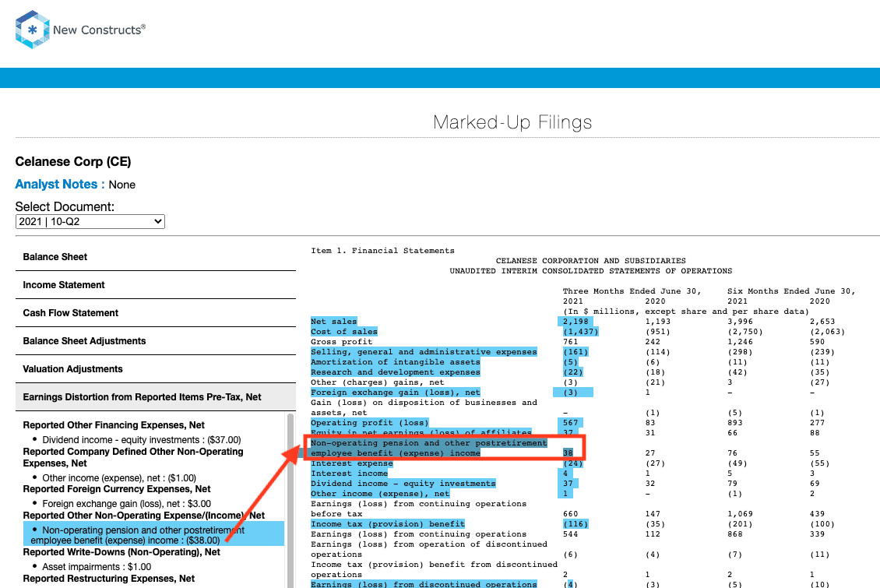Click Dividend income - equity investments filing label
880x588 pixels.
click(x=403, y=484)
